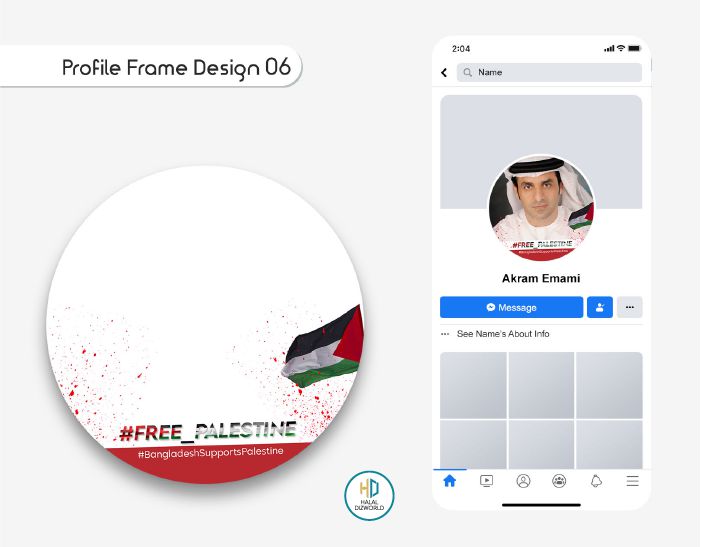This screenshot has width=701, height=547.
Task: Open the Watch video tab icon
Action: coord(486,481)
